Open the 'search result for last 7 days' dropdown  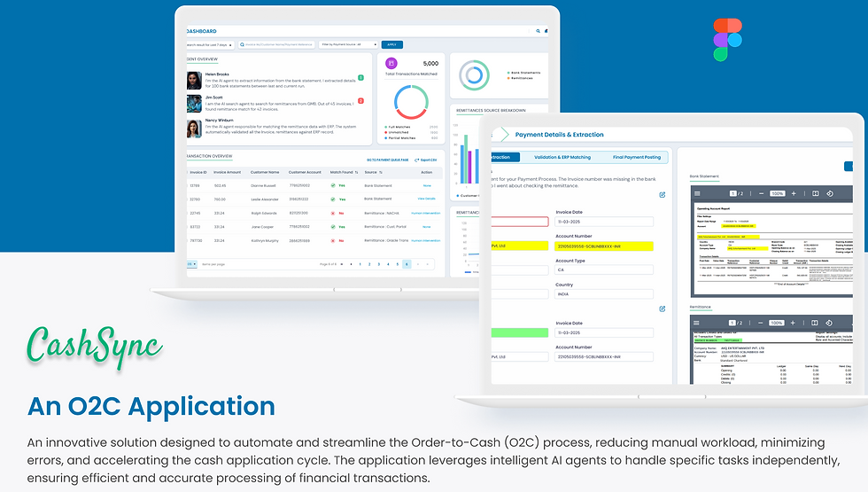pyautogui.click(x=211, y=44)
